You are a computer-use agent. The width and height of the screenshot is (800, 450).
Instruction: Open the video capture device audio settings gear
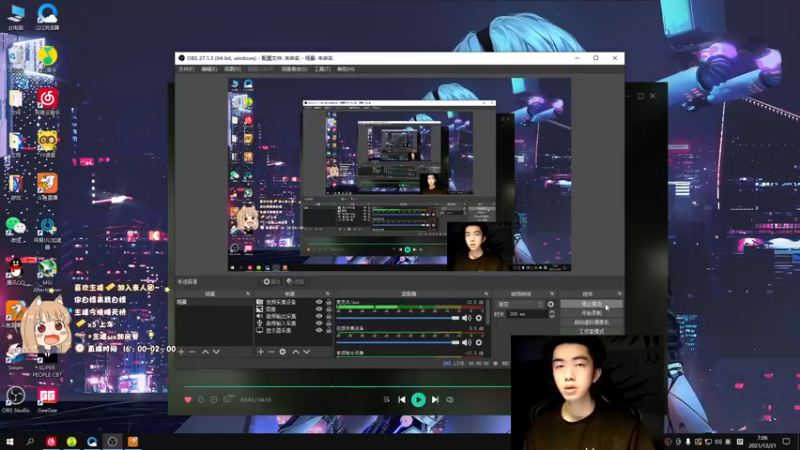479,342
